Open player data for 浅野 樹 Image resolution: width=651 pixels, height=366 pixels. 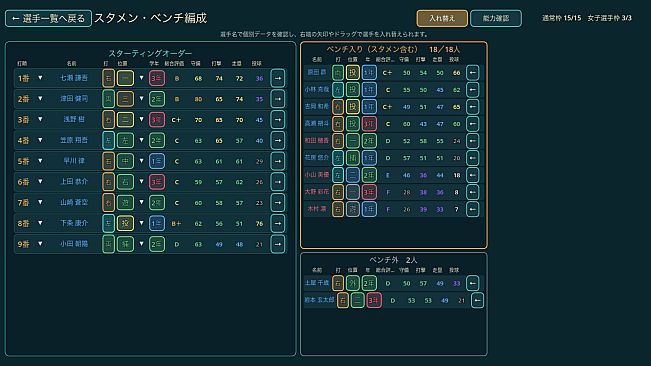click(74, 120)
